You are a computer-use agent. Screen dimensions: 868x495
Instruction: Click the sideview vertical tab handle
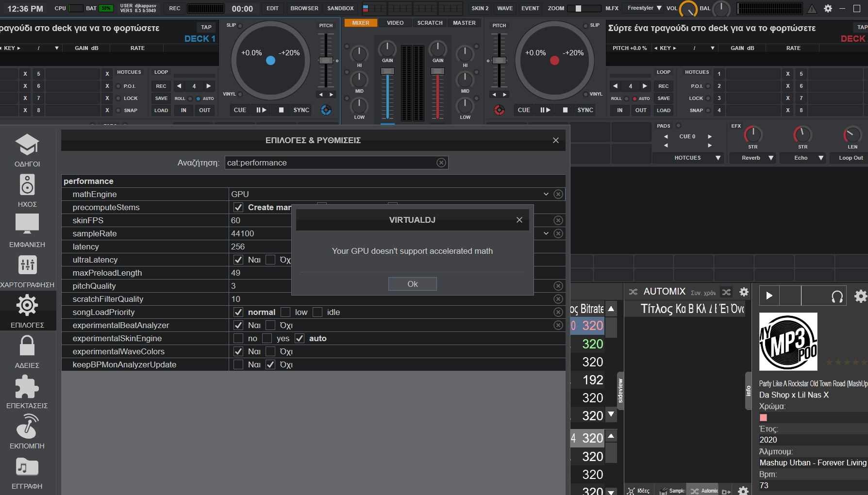tap(620, 390)
